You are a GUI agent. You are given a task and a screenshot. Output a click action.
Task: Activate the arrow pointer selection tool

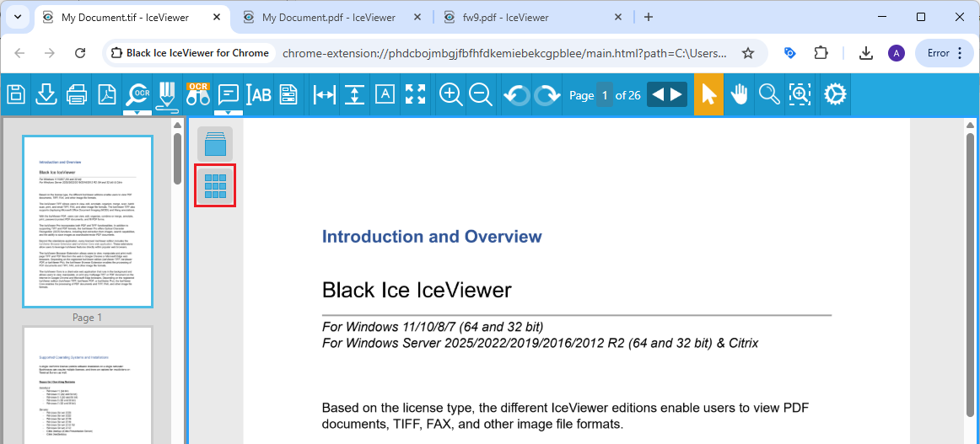(x=708, y=95)
